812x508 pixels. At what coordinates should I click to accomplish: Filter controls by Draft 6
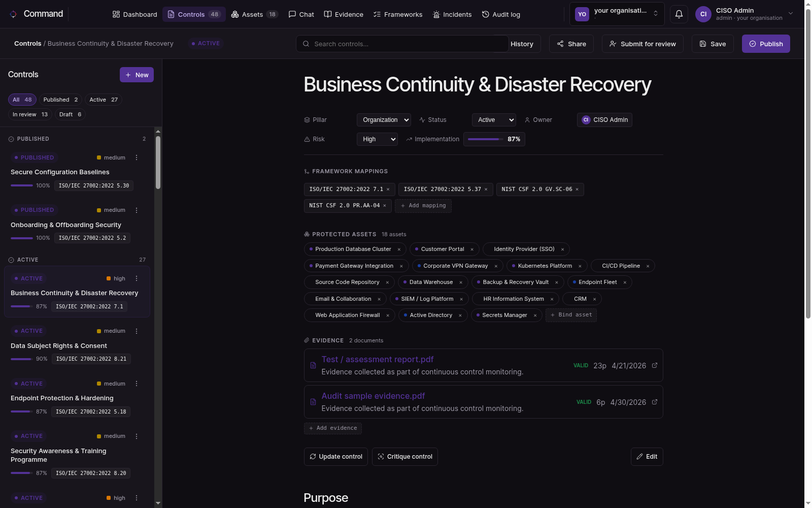coord(70,114)
